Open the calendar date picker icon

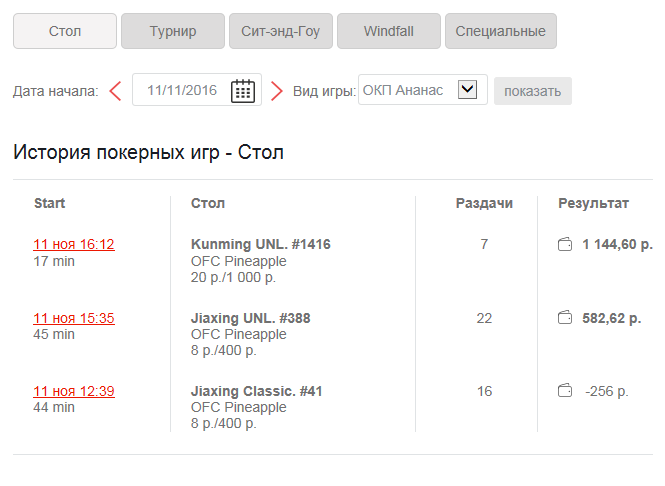243,91
